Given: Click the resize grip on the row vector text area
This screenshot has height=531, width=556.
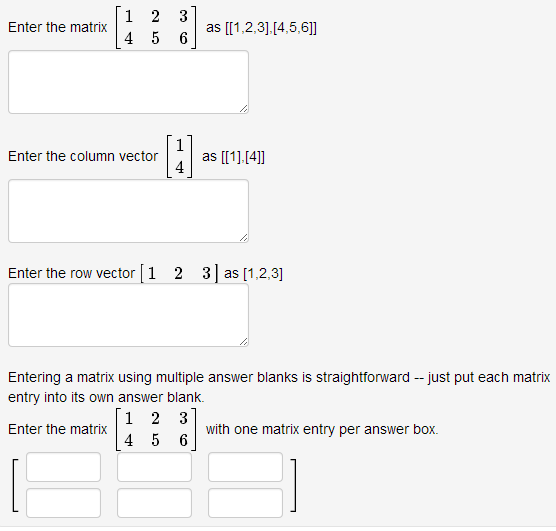Looking at the screenshot, I should point(244,342).
